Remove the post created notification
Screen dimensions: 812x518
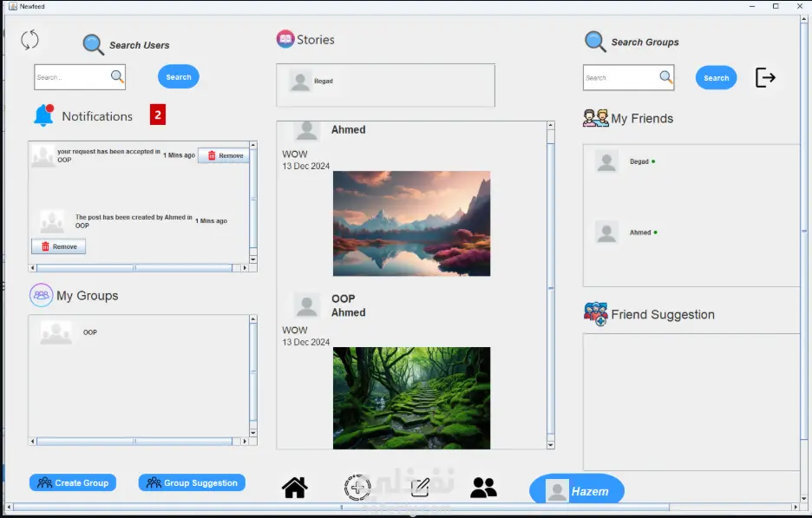58,246
